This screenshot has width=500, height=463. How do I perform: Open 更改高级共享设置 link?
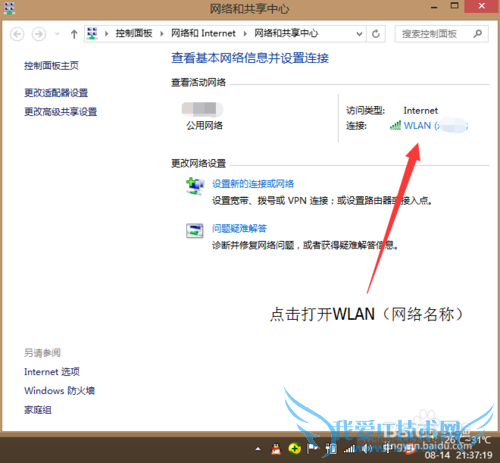[x=61, y=112]
